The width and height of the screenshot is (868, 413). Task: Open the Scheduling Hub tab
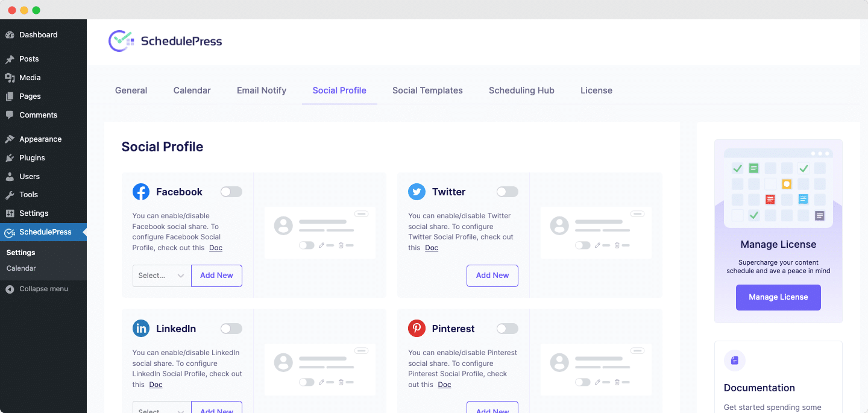[x=521, y=90]
